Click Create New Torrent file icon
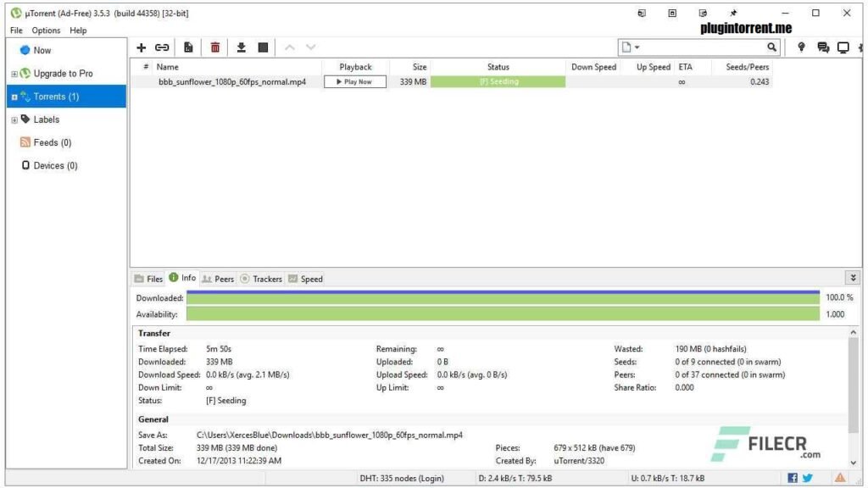 click(188, 47)
